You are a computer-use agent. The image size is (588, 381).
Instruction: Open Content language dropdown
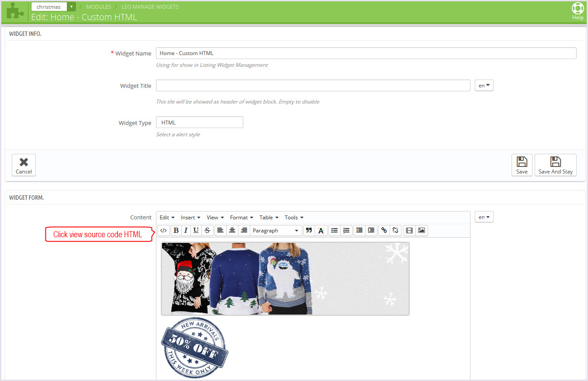tap(484, 217)
